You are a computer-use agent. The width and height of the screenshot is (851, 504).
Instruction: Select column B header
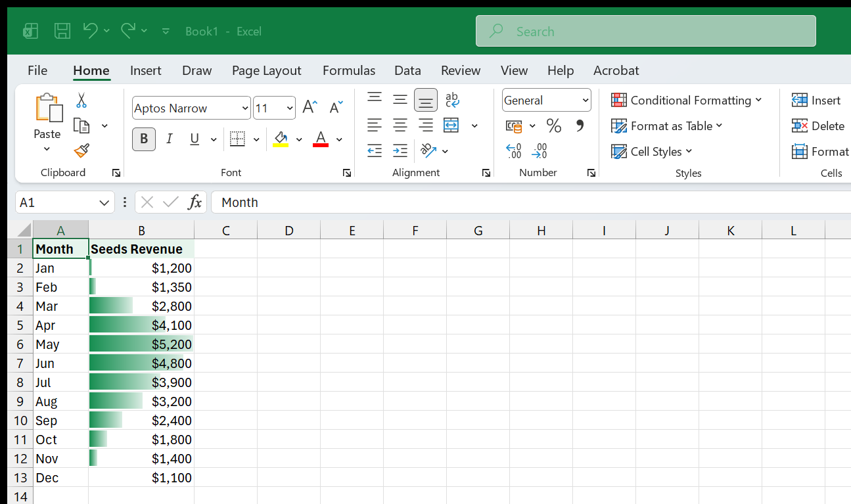(x=141, y=230)
